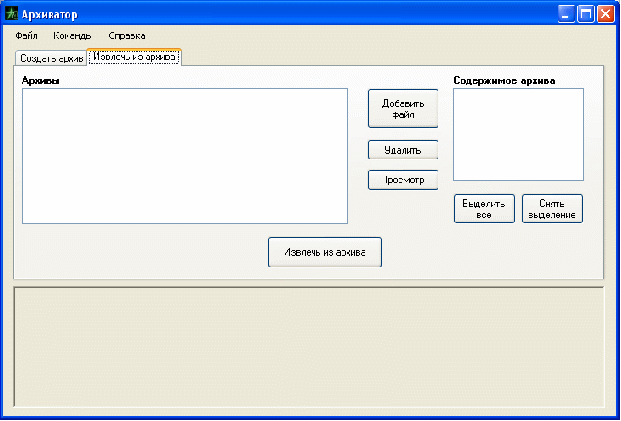
Task: Minimize the Архиватор window
Action: 566,15
